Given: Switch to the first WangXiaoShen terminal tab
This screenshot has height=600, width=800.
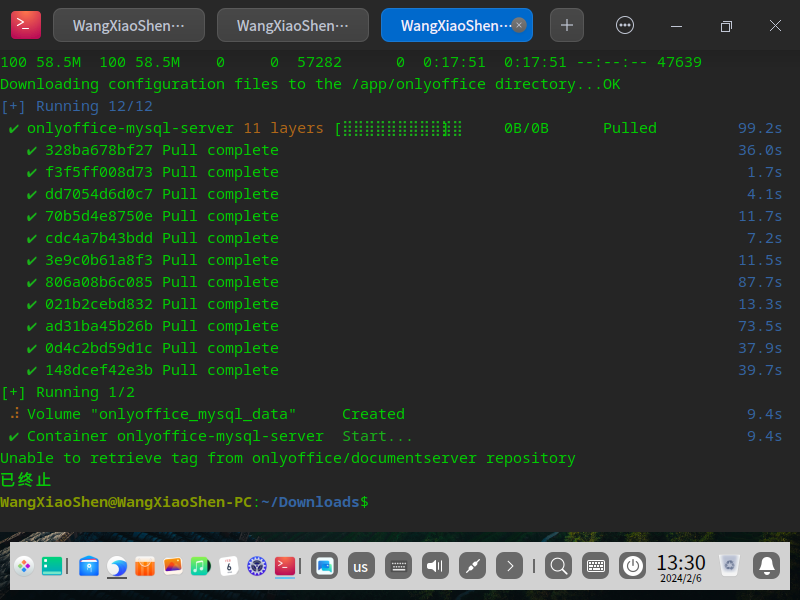Looking at the screenshot, I should (x=129, y=25).
